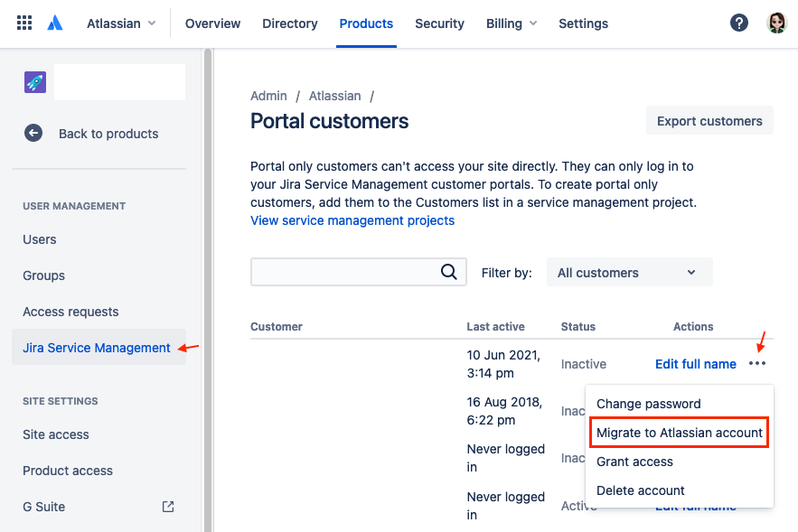
Task: Click the Atlassian logo icon
Action: [55, 23]
